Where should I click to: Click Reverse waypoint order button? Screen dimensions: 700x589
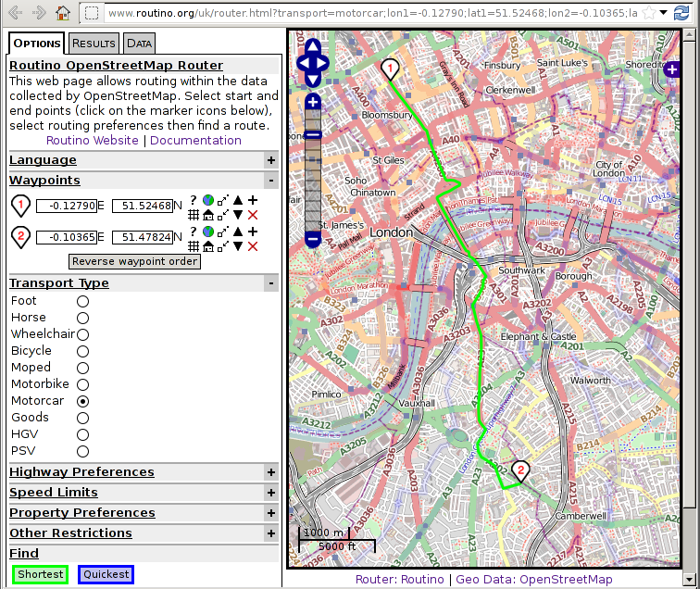[x=134, y=261]
